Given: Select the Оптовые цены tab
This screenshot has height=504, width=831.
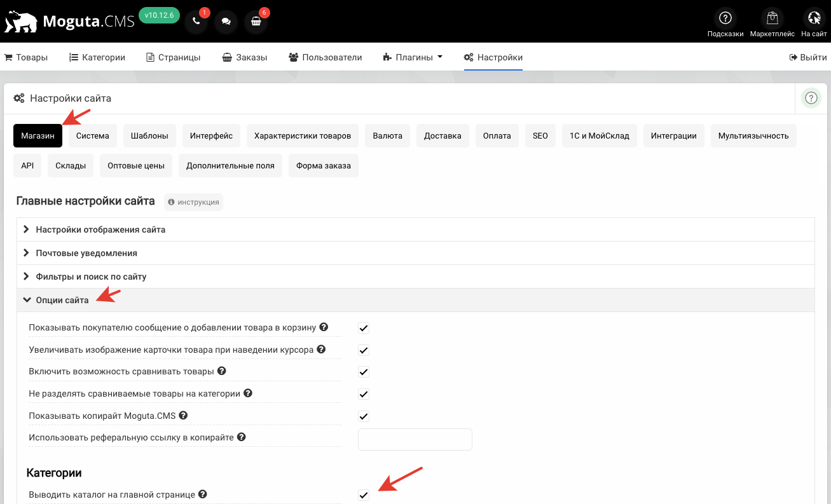Looking at the screenshot, I should 136,166.
